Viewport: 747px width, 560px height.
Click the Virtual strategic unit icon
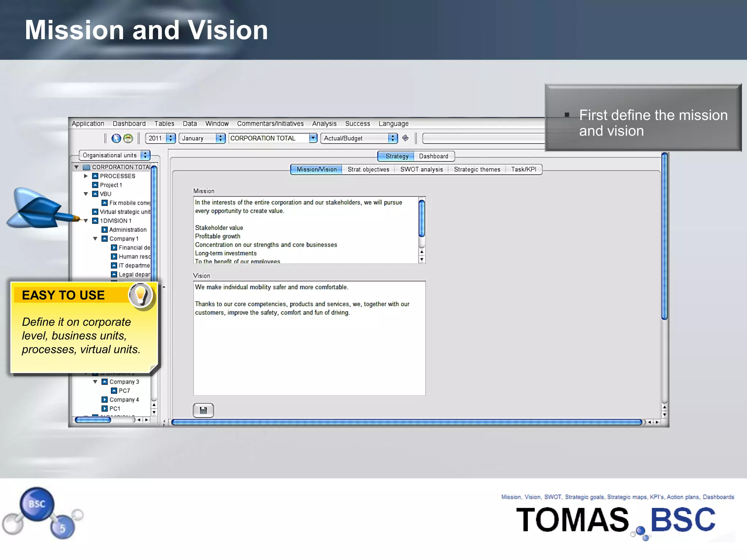[x=95, y=212]
